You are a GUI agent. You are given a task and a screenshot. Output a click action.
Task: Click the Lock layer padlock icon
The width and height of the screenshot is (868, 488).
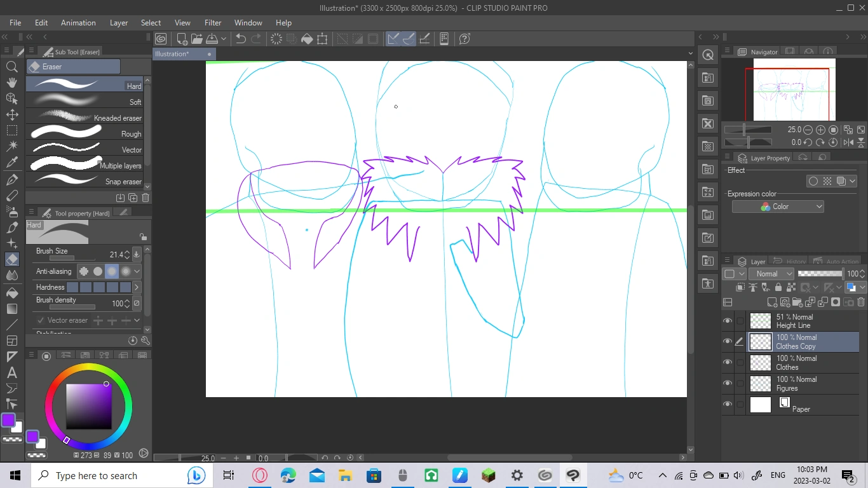(778, 287)
